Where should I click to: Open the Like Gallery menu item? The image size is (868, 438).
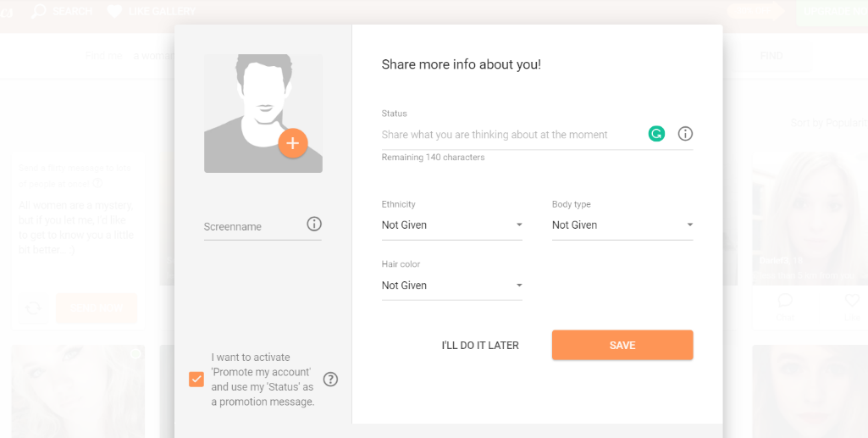[x=161, y=12]
